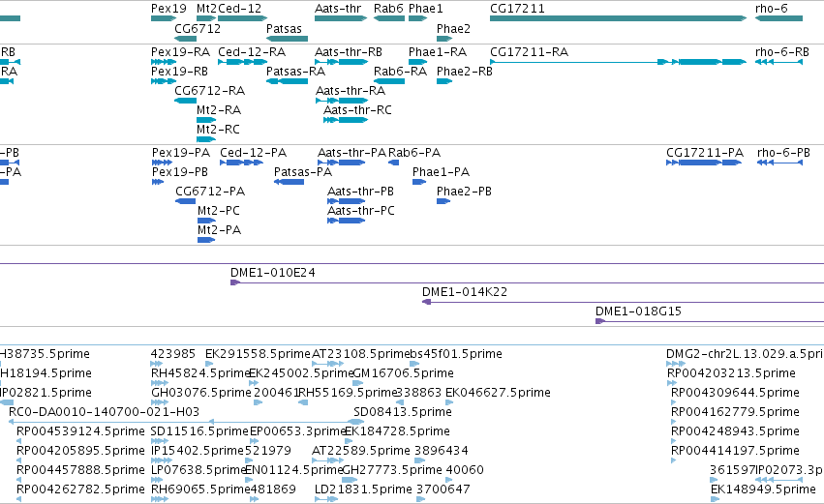Screen dimensions: 824x504
Task: Select transcript Pex19-RB
Action: [179, 72]
